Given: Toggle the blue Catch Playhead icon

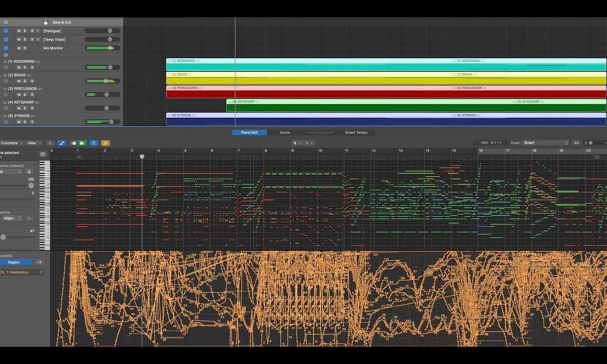Looking at the screenshot, I should click(94, 143).
